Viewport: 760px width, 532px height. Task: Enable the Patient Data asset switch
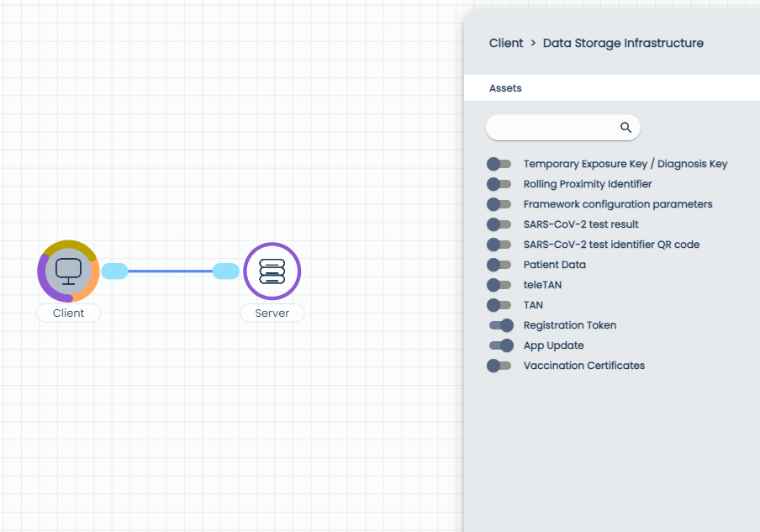point(499,265)
